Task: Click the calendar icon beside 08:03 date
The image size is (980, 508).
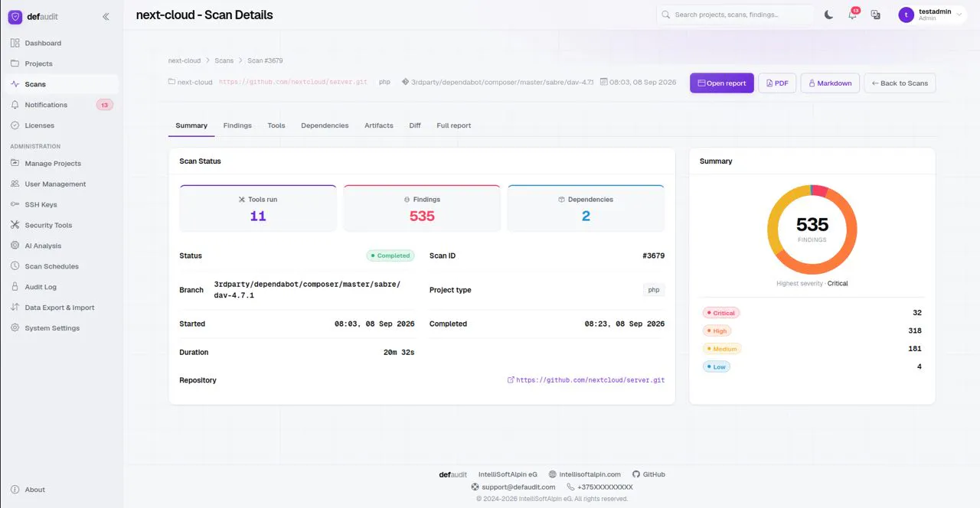Action: pos(603,82)
